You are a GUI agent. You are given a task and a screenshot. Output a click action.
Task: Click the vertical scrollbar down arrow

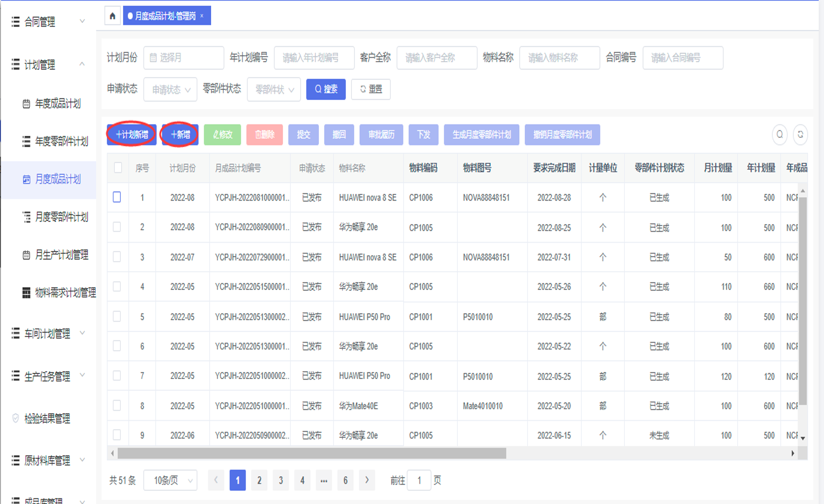pos(803,437)
